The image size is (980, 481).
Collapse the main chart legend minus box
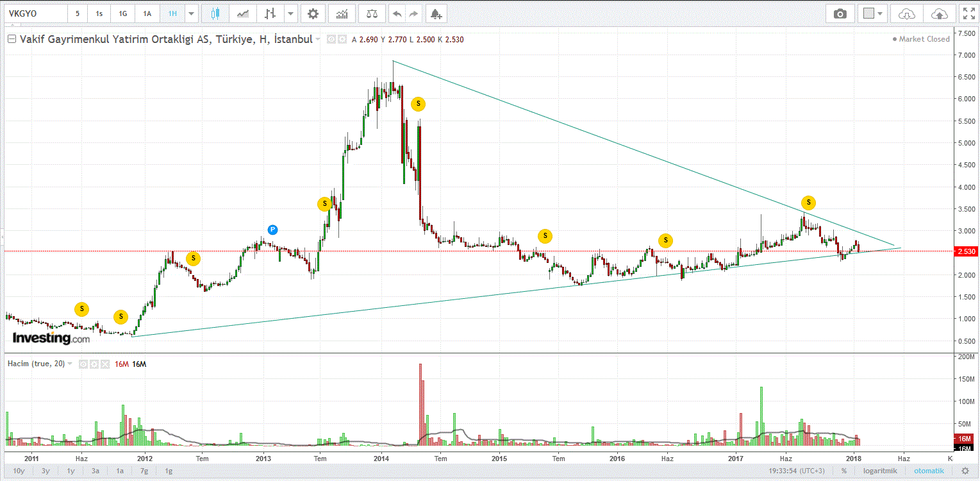coord(12,39)
